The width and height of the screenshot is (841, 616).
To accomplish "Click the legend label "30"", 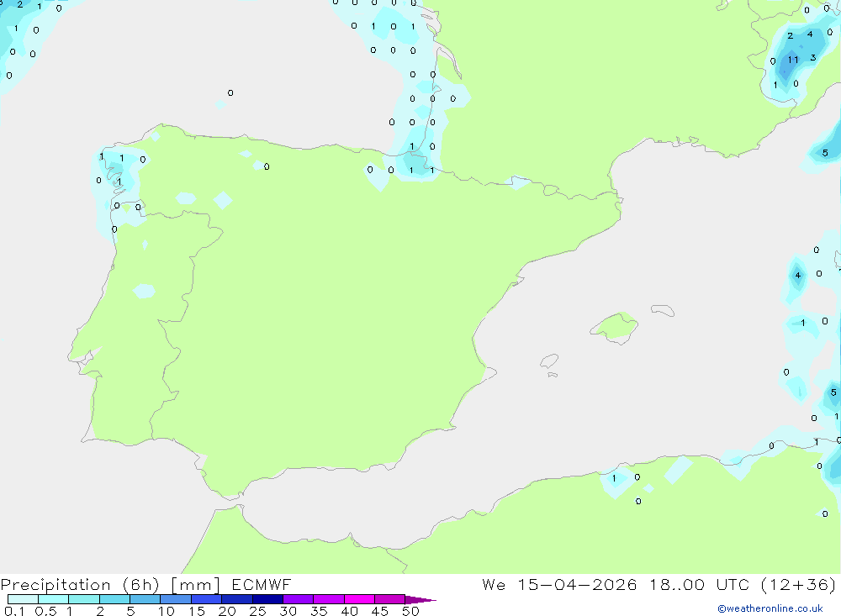I will (x=288, y=611).
